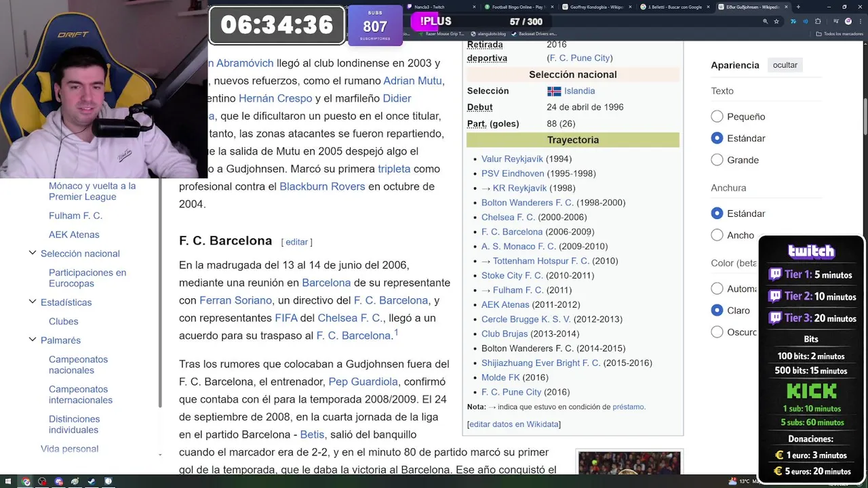Go to AEK Atenas in contents
The width and height of the screenshot is (868, 488).
coord(74,235)
